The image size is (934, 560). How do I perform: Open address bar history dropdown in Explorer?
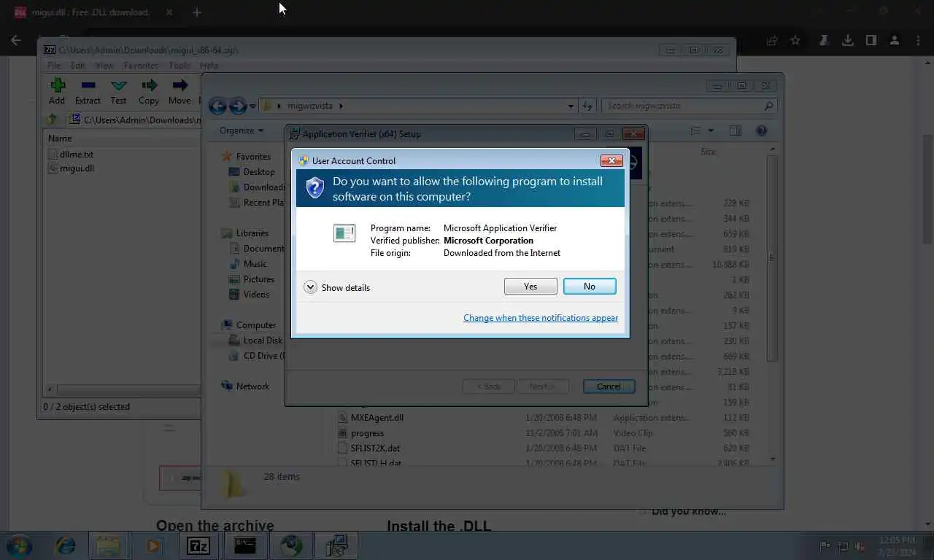point(571,106)
